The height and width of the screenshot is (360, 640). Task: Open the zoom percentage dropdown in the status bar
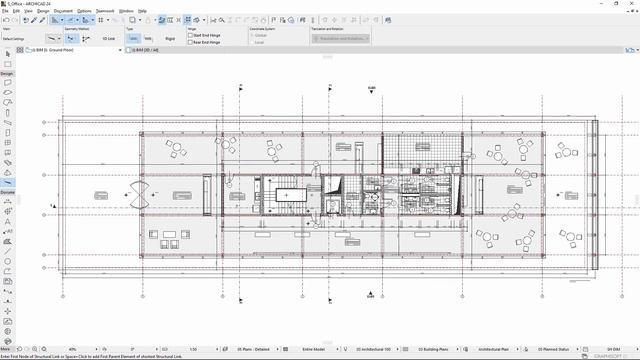tap(96, 349)
